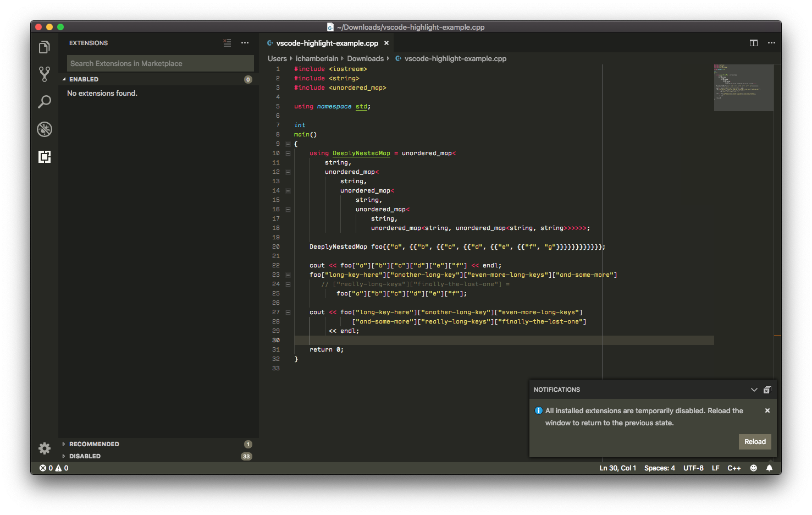The height and width of the screenshot is (515, 812).
Task: Open the Manage gear menu
Action: [x=44, y=448]
